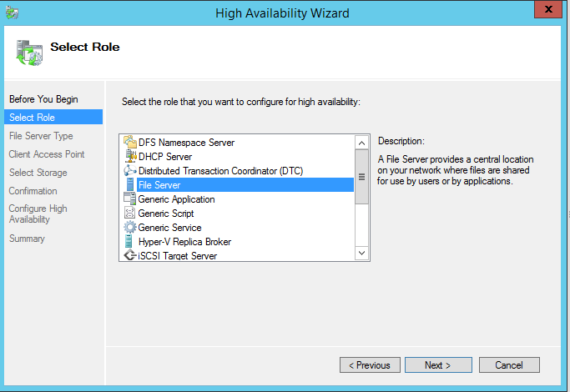This screenshot has height=392, width=570.
Task: Select Generic Service from the role list
Action: (169, 228)
